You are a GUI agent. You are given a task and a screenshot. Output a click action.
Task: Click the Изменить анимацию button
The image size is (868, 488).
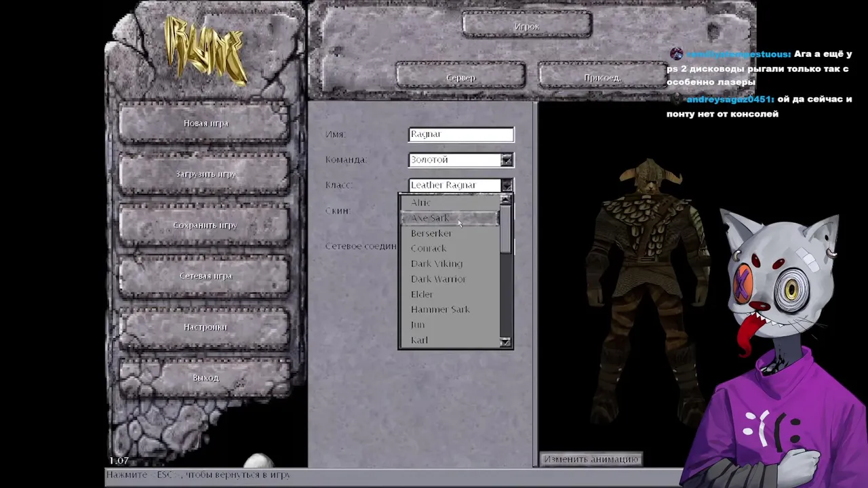(591, 460)
